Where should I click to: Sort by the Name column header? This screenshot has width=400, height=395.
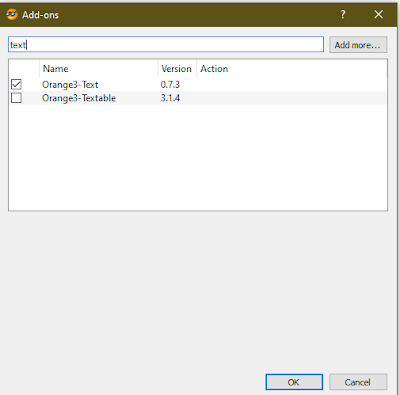[99, 69]
